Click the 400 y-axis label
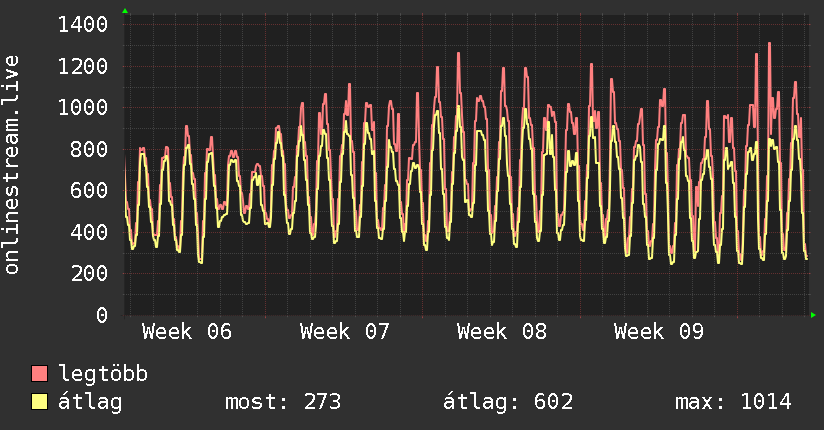824x430 pixels. pos(89,232)
